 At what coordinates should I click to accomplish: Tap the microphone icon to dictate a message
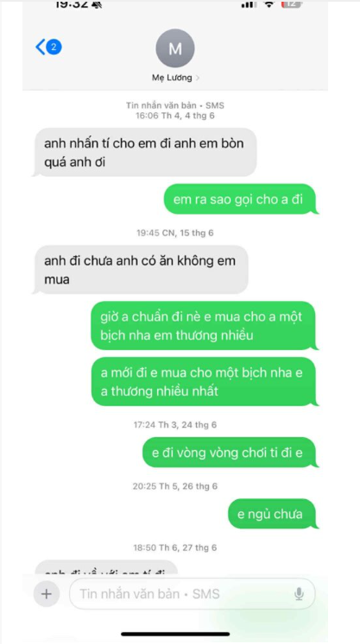pos(299,594)
